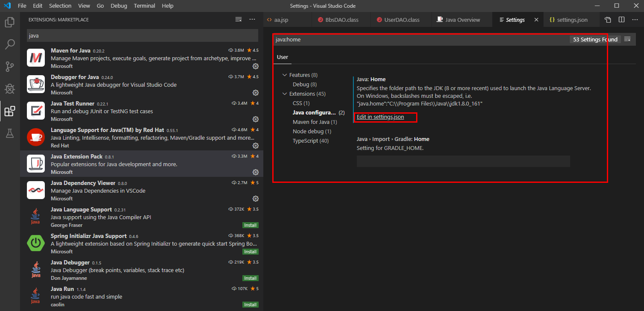Click manage gear for Java Extension Pack
Screen dimensions: 644x311
(256, 172)
